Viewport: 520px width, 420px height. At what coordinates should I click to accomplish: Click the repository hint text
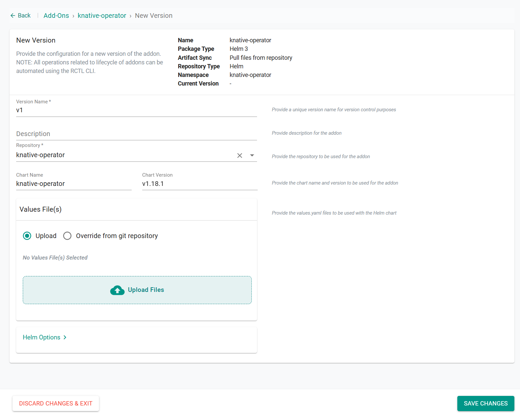(321, 157)
